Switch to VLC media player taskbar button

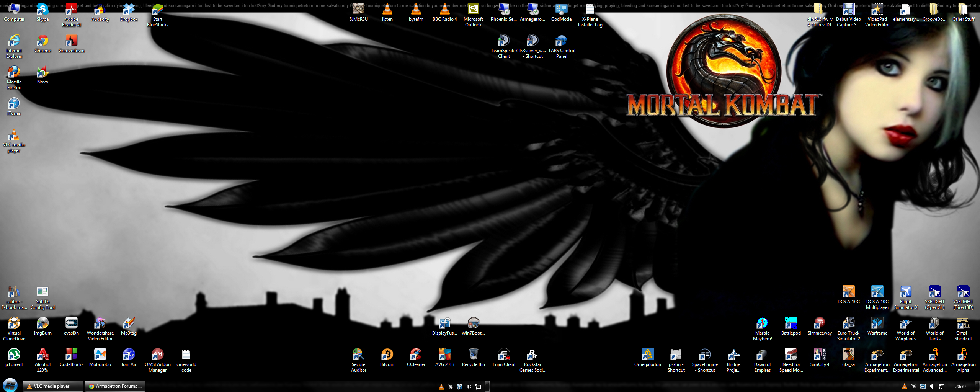(x=53, y=386)
